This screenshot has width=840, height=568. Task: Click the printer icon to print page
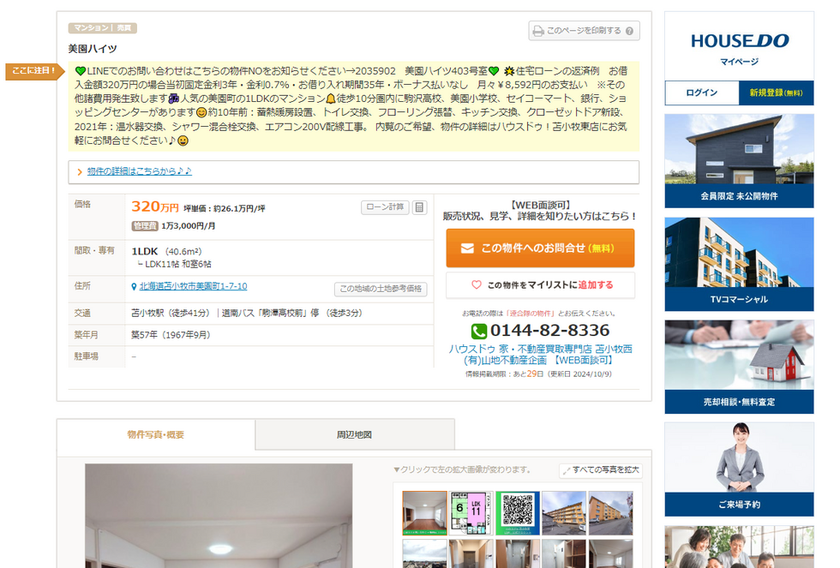click(538, 31)
